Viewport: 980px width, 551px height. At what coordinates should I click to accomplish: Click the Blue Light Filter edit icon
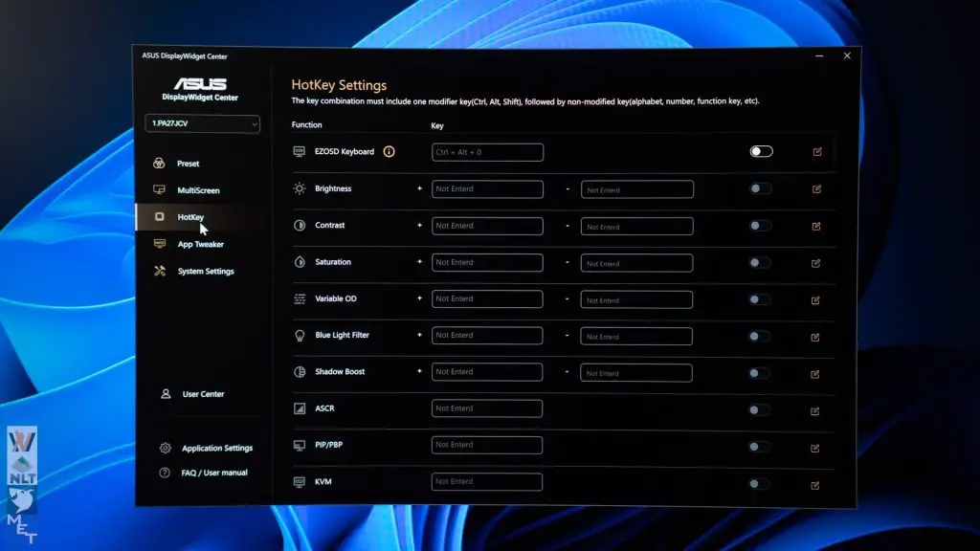[815, 338]
